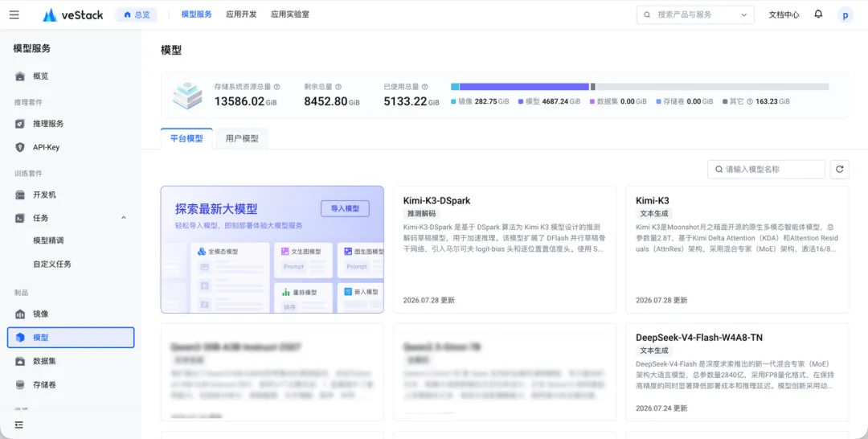Switch to 模型服务 top menu

pyautogui.click(x=197, y=15)
